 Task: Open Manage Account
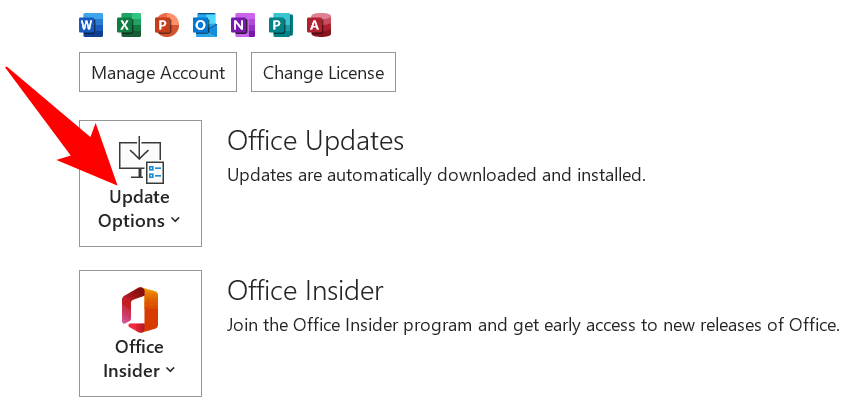[158, 73]
